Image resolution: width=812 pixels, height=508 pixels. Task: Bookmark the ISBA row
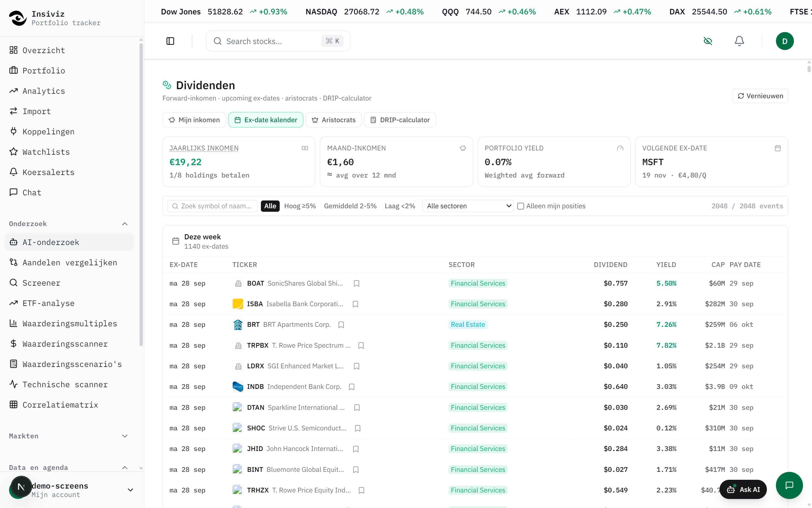[x=355, y=304]
